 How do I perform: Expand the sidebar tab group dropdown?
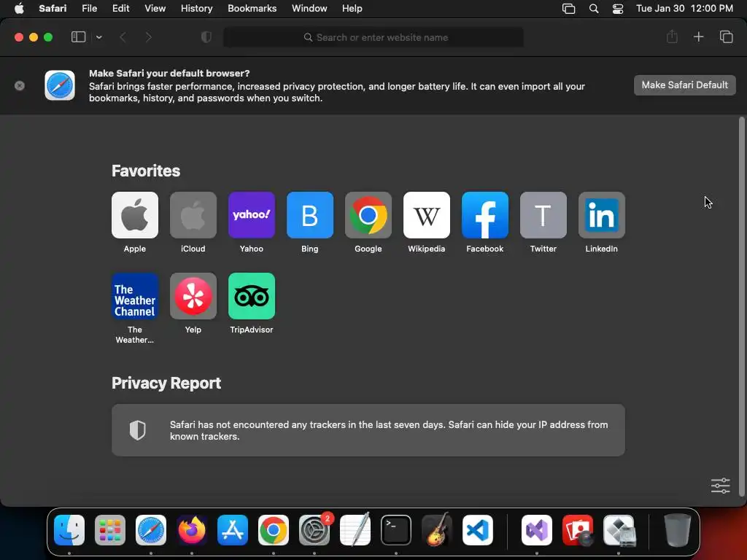98,37
